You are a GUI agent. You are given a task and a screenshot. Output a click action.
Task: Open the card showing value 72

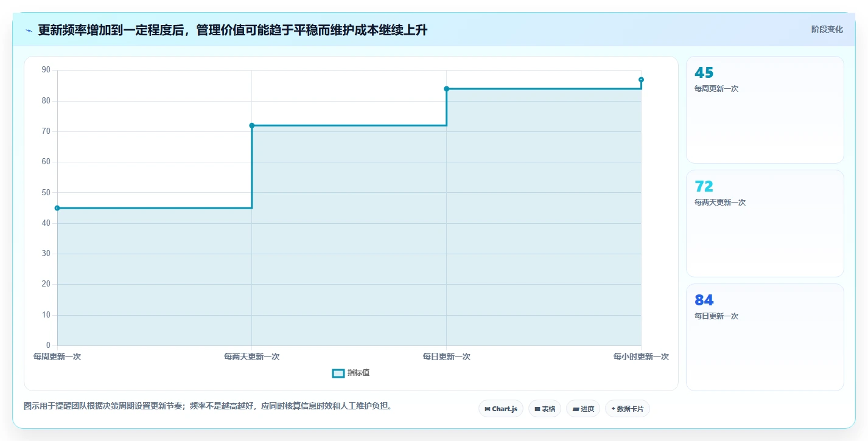click(x=765, y=223)
